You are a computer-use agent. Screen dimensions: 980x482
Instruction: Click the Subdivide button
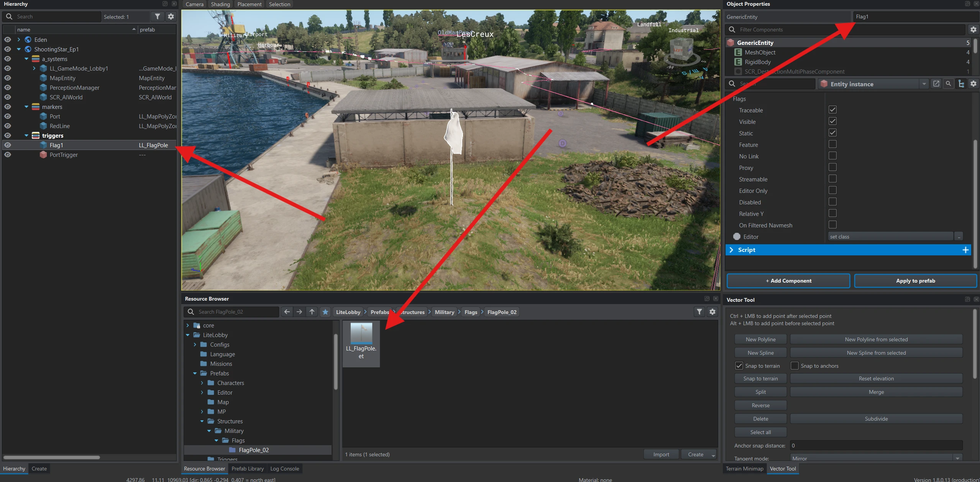click(876, 419)
